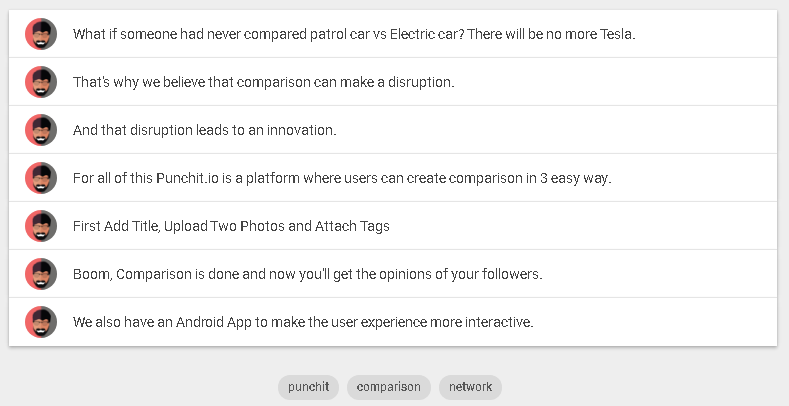Select the 'network' tag chip

[470, 387]
